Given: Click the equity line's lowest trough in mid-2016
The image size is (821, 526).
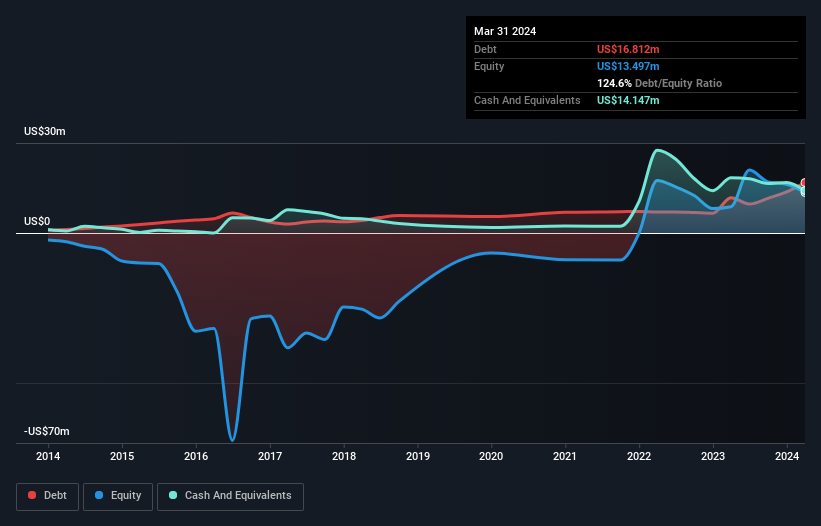Looking at the screenshot, I should coord(232,440).
